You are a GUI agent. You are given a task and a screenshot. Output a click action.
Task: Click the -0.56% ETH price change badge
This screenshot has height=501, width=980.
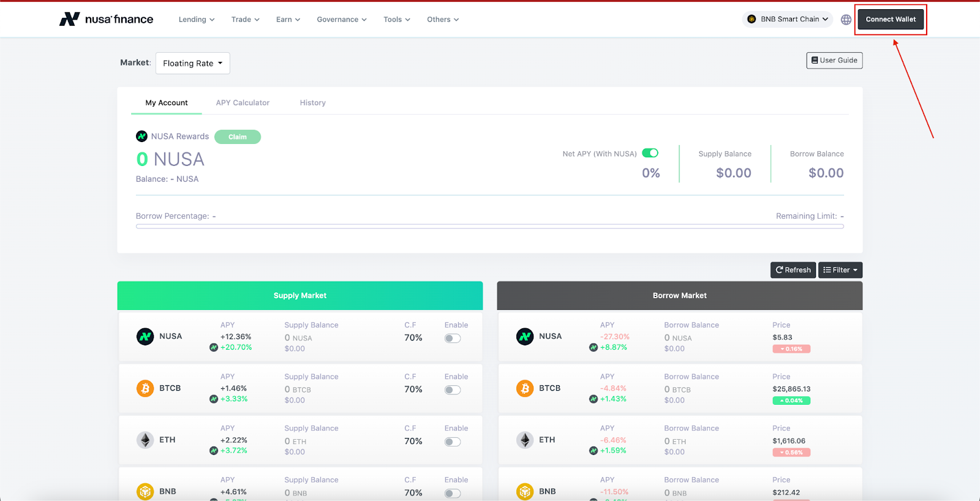pos(791,453)
